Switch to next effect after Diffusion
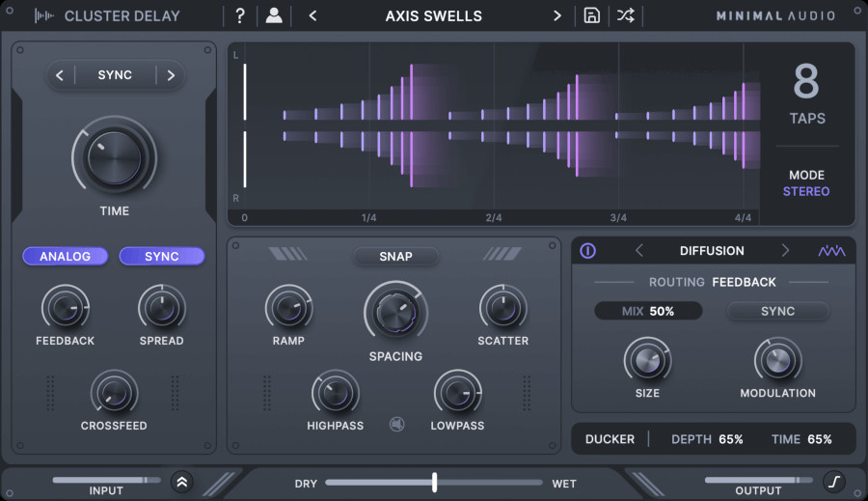Screen dimensions: 868x501 point(785,251)
